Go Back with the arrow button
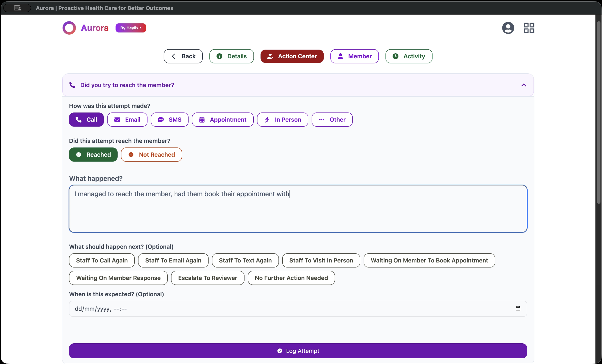 tap(183, 56)
